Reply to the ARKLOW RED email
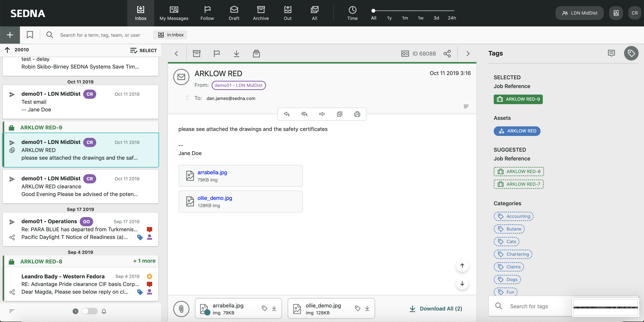Screen dimensions: 644x322 (287, 114)
